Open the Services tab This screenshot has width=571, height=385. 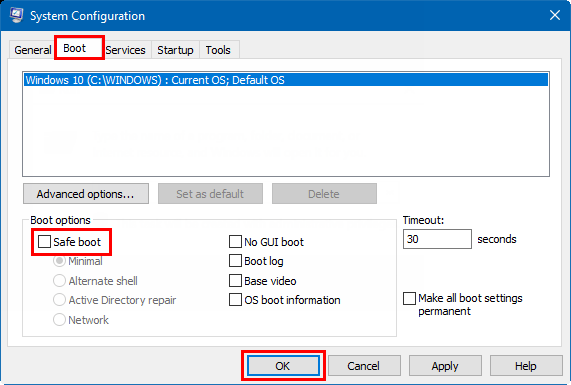[125, 50]
